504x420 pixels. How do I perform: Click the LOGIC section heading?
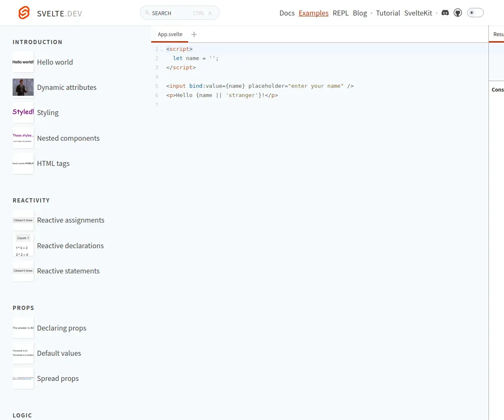[22, 415]
